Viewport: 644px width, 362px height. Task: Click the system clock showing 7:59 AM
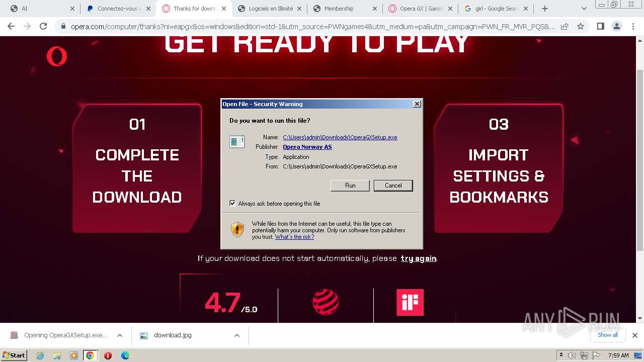coord(618,355)
